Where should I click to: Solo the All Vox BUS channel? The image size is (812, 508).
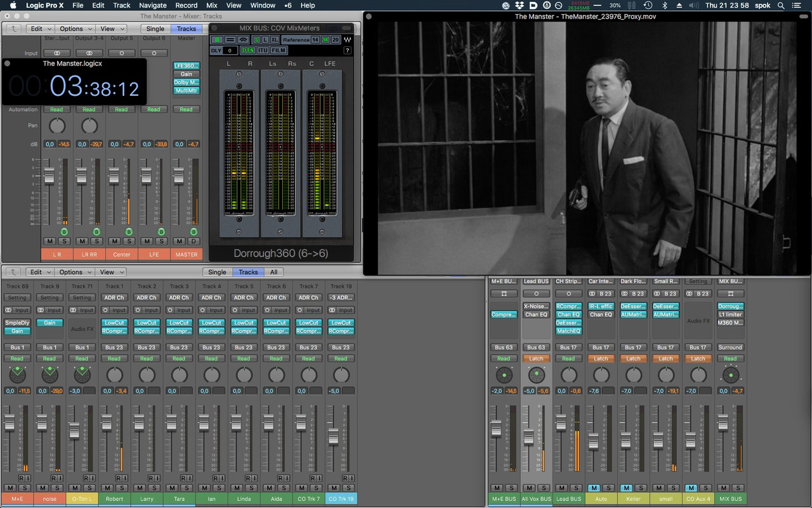tap(544, 488)
